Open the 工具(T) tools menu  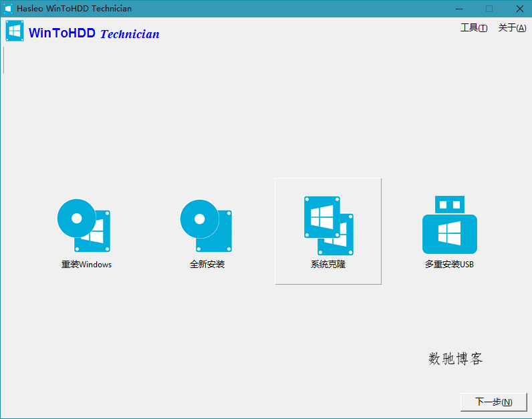[x=474, y=28]
